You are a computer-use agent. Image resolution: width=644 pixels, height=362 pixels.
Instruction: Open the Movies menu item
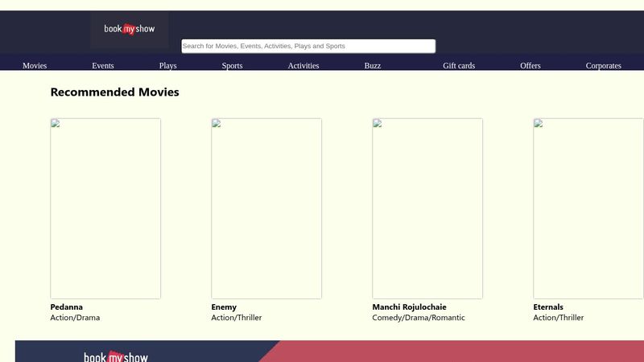[x=35, y=66]
